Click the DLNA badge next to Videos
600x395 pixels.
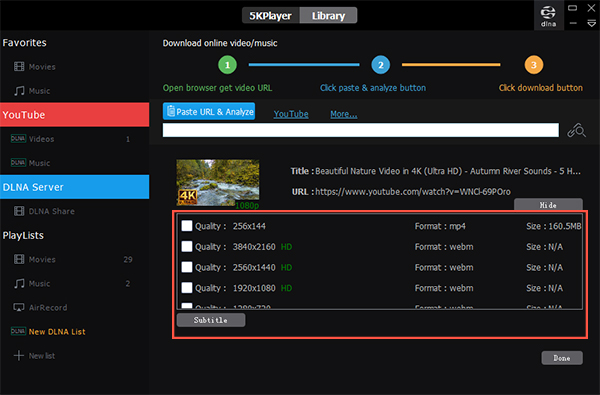(x=18, y=139)
